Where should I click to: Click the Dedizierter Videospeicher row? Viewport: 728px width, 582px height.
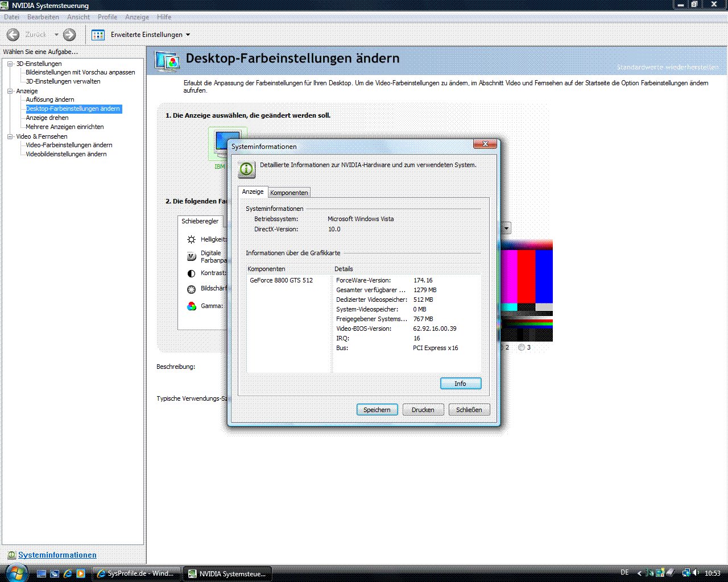[x=407, y=300]
